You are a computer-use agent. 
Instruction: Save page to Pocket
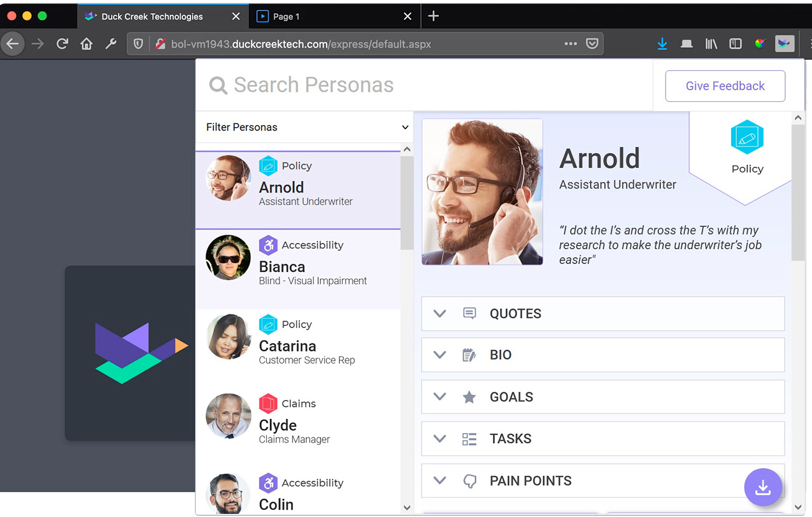(x=592, y=44)
